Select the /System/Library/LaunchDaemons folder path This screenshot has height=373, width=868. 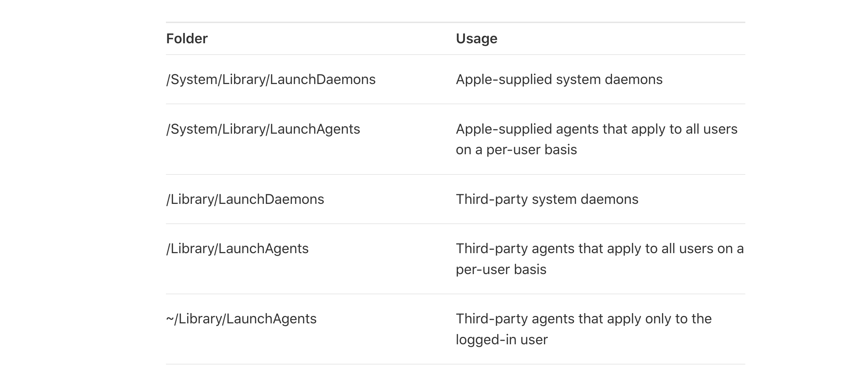(271, 79)
